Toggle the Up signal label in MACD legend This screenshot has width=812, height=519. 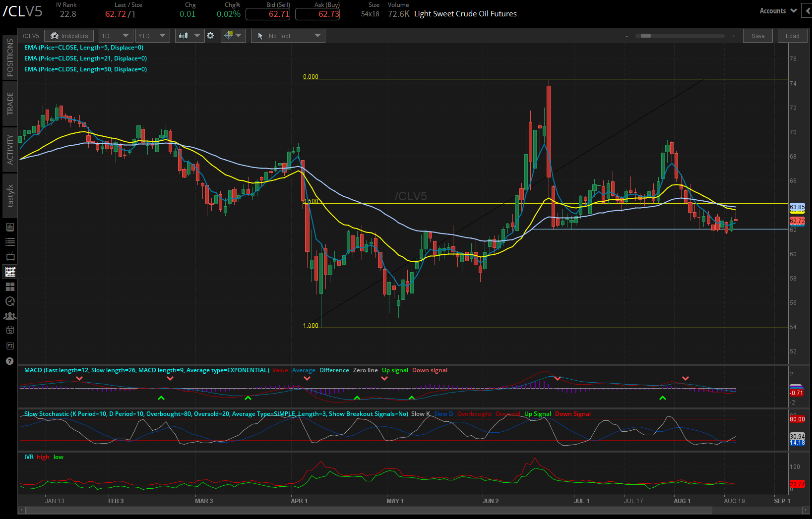click(x=395, y=370)
